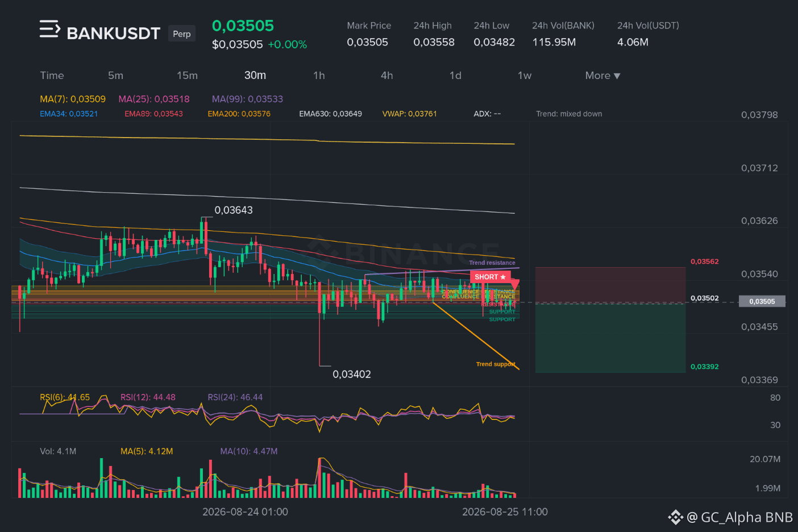Click the Mark Price value 0,03505

click(x=368, y=42)
